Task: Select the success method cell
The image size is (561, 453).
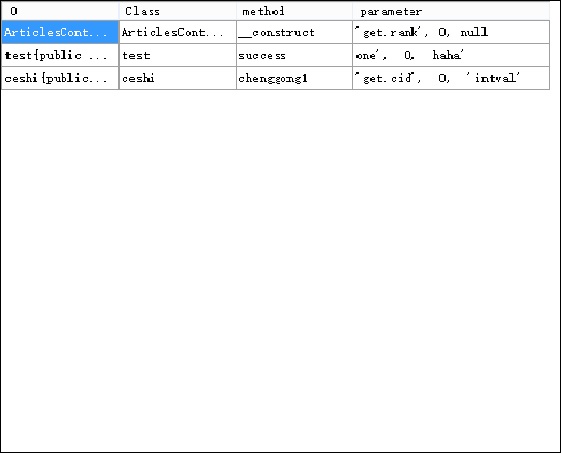Action: click(x=294, y=55)
